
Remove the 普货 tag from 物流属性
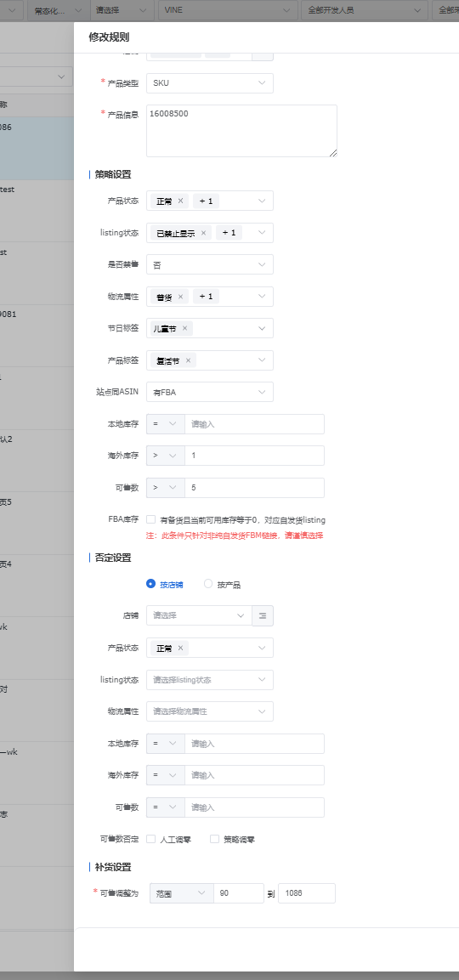click(180, 297)
